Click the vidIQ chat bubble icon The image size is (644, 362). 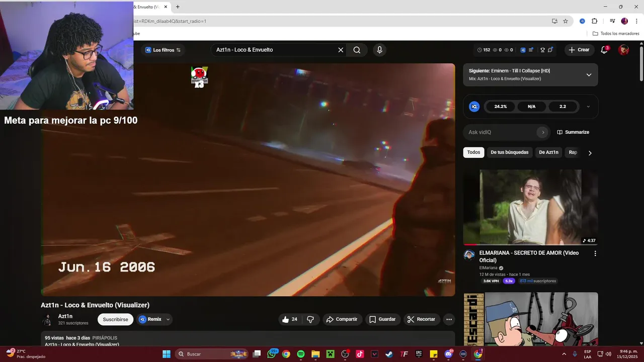tap(550, 50)
